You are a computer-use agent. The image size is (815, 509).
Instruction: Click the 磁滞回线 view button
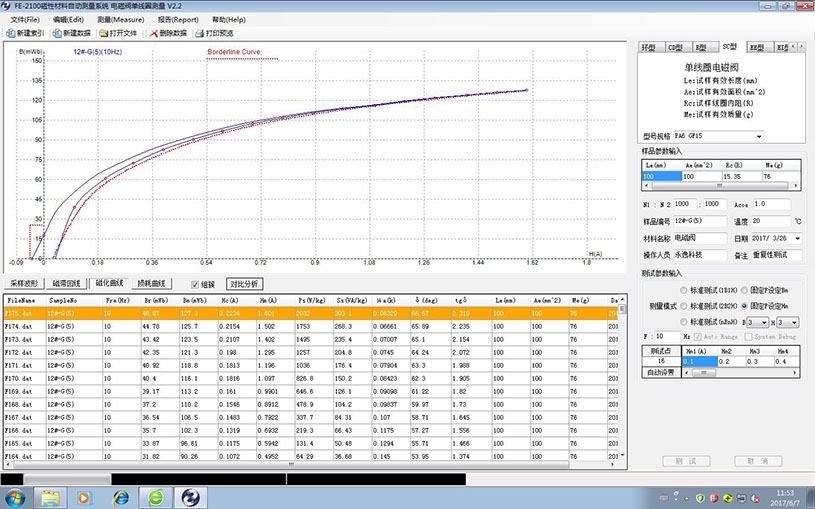(67, 284)
